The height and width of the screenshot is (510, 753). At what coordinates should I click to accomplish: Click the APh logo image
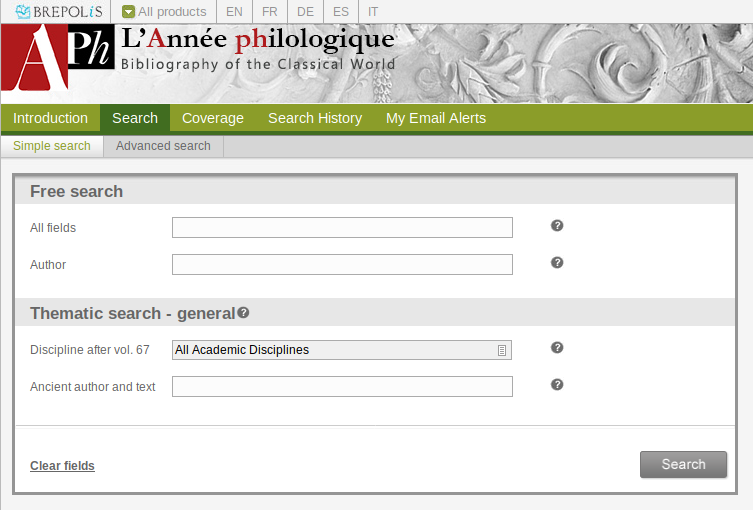58,58
